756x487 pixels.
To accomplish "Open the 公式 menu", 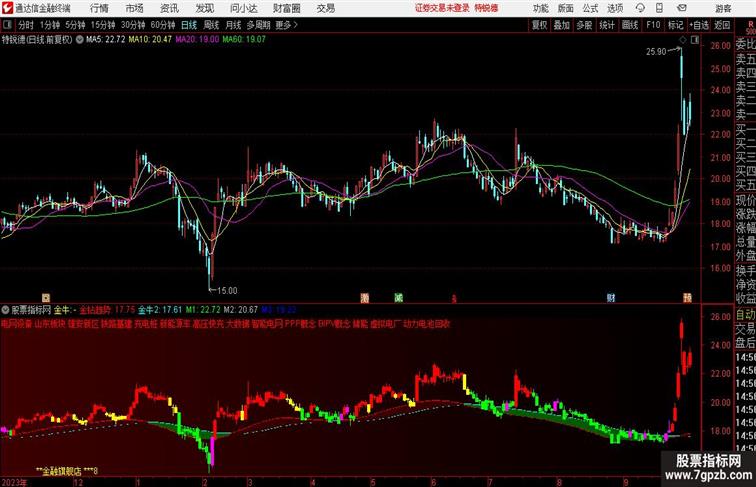I will (x=590, y=8).
